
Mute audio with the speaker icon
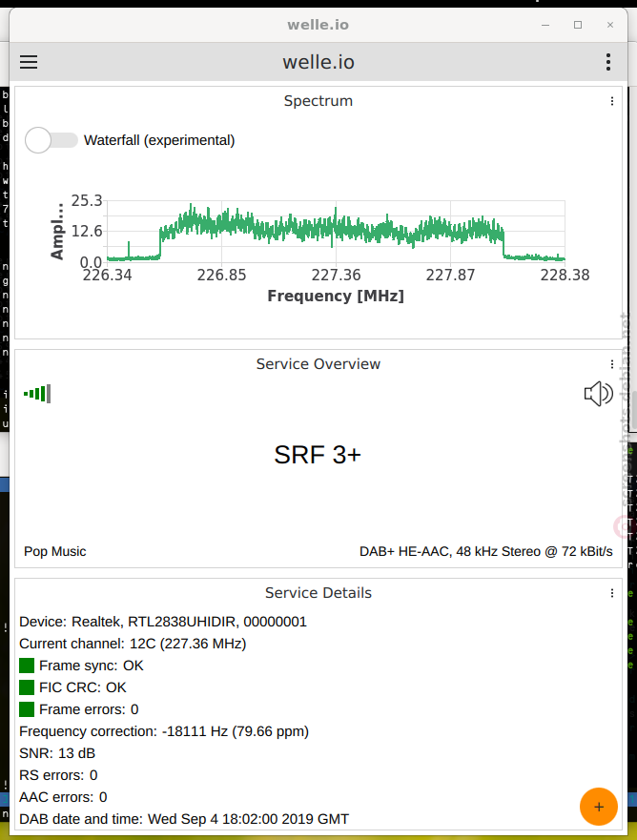click(x=599, y=394)
